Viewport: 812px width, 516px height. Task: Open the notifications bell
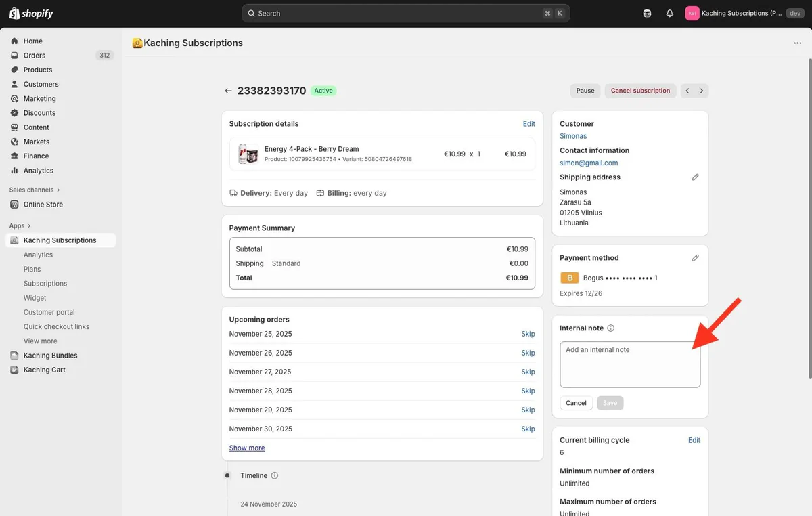(670, 14)
